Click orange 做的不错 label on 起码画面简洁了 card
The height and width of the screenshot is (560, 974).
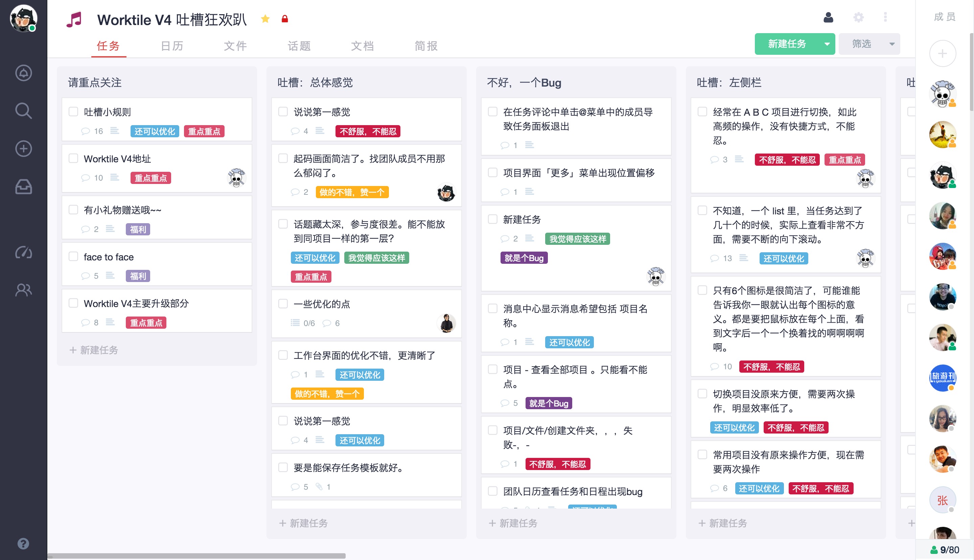[352, 192]
